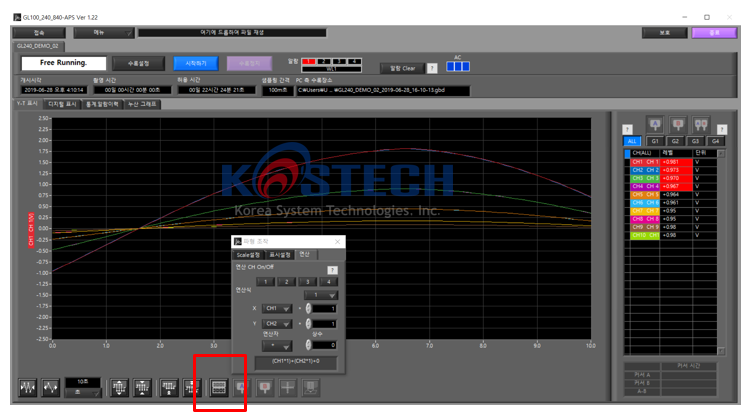Open the formula number dropdown showing 1
The height and width of the screenshot is (418, 741).
(x=321, y=295)
